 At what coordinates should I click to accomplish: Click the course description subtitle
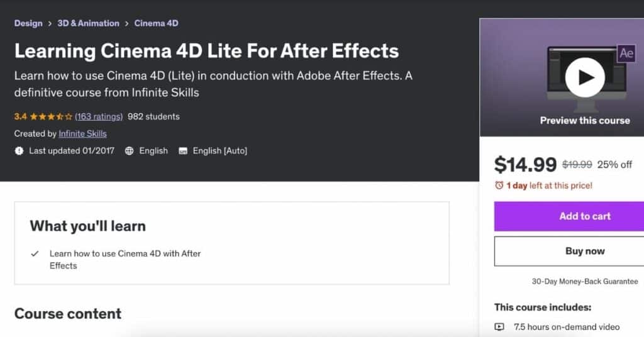tap(213, 84)
